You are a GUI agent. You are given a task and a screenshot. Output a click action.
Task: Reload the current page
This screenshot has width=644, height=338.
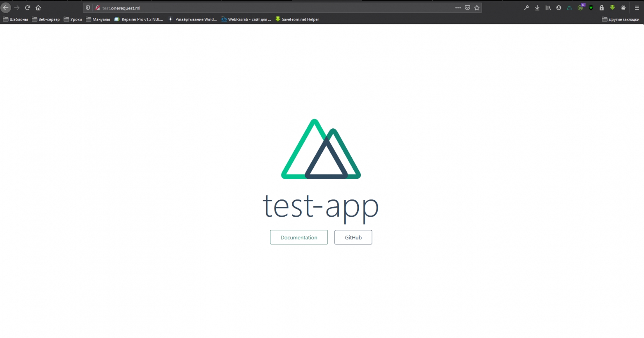click(x=28, y=8)
